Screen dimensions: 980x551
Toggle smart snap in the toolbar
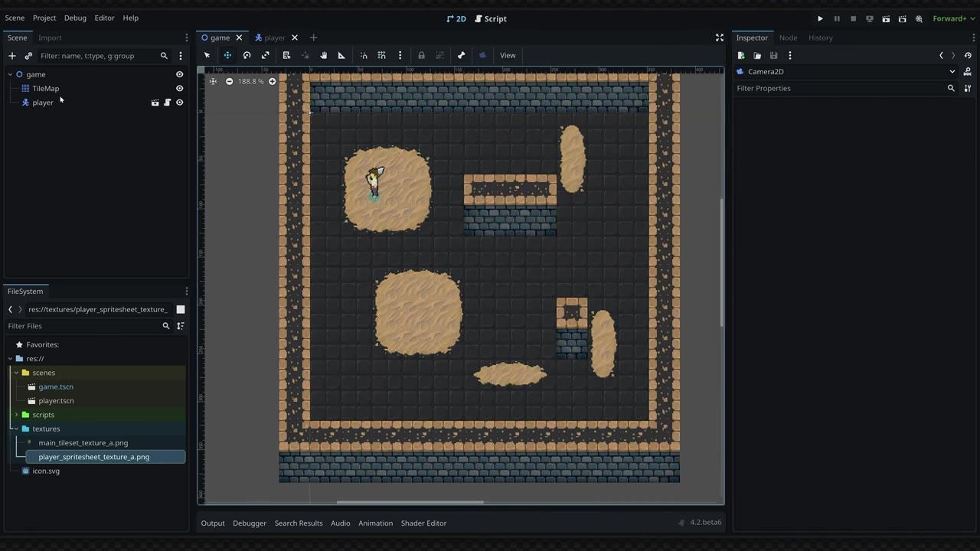(364, 55)
